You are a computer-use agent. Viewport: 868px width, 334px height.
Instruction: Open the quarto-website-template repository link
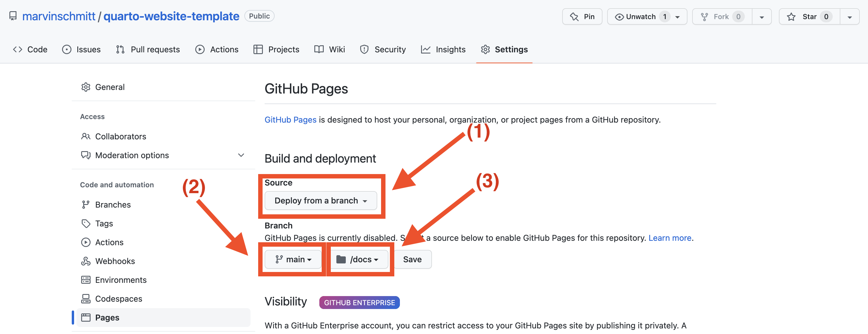pos(171,16)
